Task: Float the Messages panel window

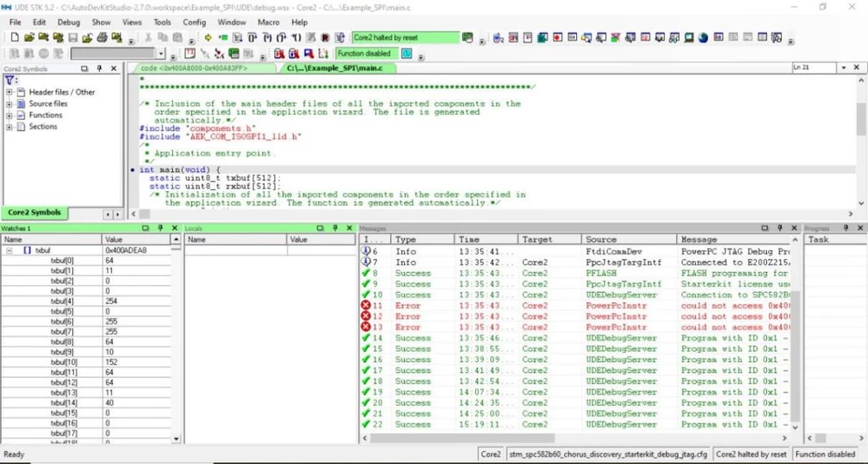Action: coord(765,229)
